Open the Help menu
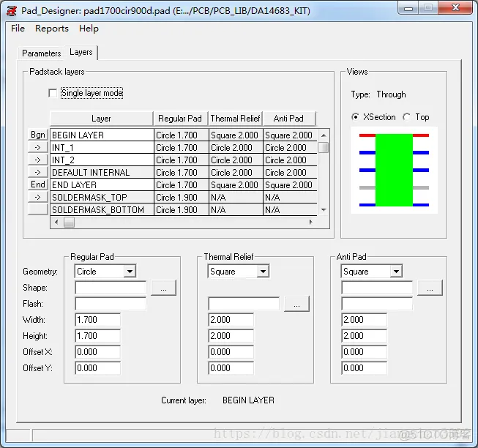The image size is (478, 448). 89,29
